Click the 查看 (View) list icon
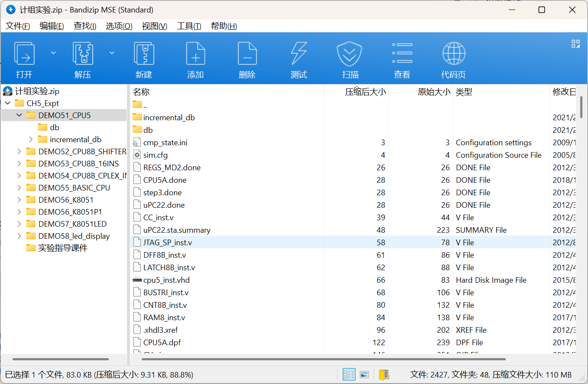The width and height of the screenshot is (588, 384). [402, 54]
